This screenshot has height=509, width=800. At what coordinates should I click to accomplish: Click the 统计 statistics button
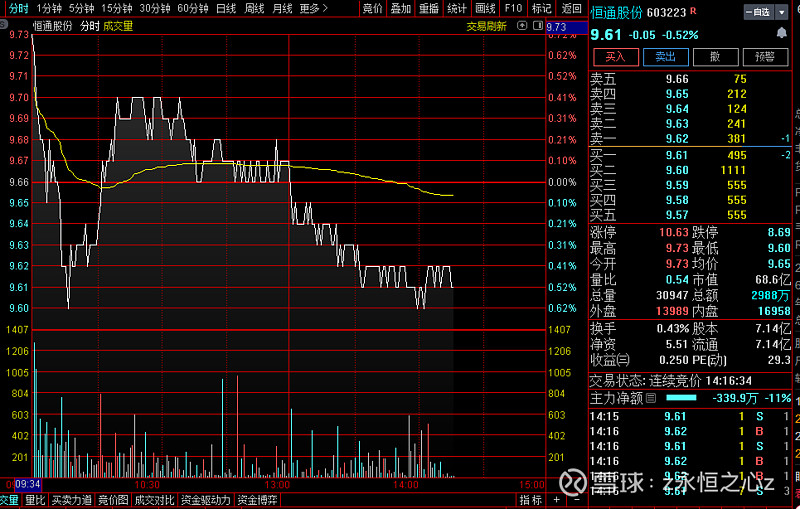pos(457,9)
